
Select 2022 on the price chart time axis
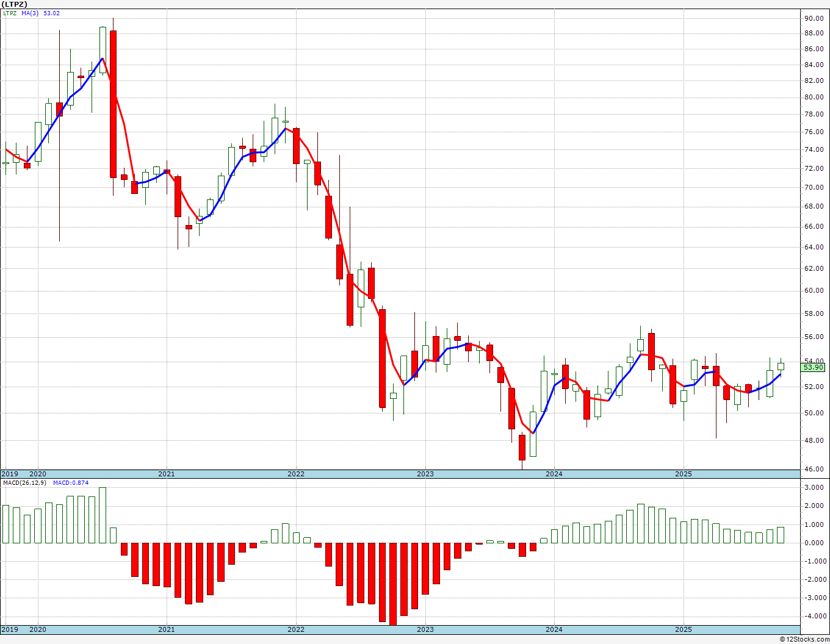[296, 474]
